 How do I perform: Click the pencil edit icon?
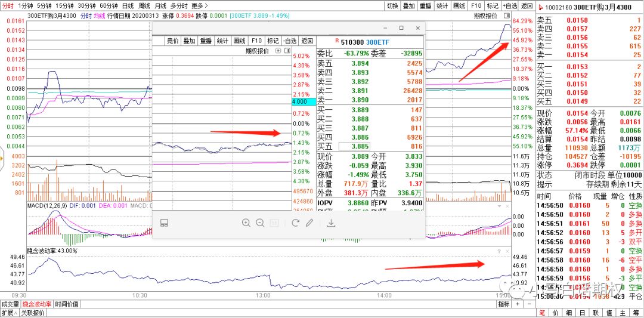tap(309, 223)
